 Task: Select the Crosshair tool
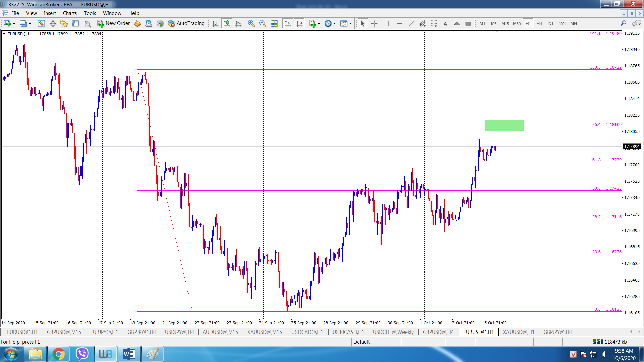374,23
